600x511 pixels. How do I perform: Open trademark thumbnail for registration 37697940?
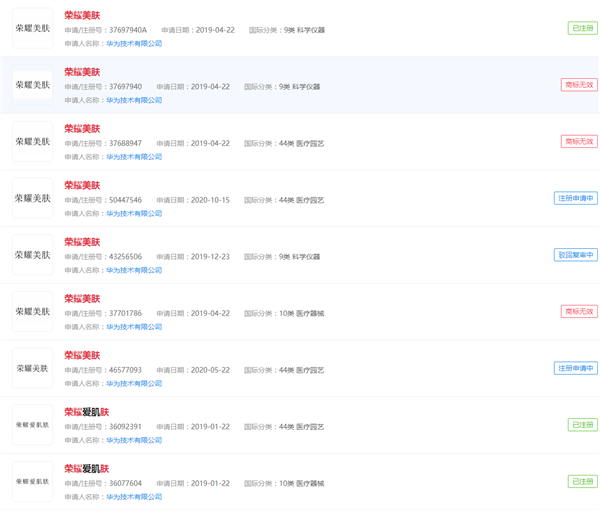click(x=33, y=85)
